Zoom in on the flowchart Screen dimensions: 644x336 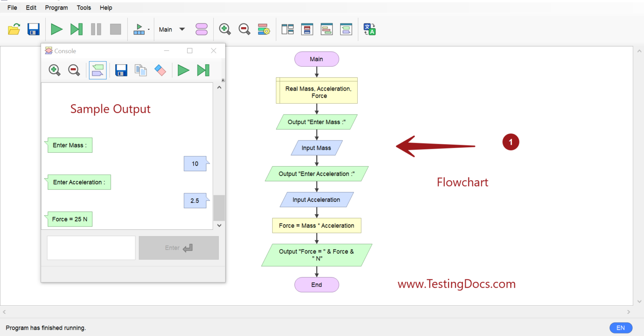coord(225,29)
